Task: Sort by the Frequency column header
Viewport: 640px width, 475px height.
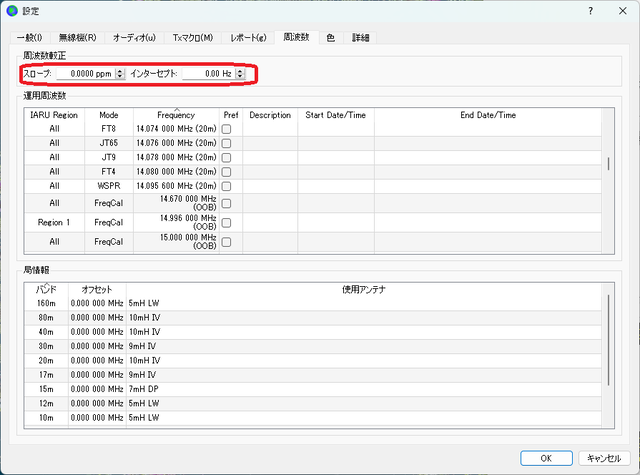Action: [176, 115]
